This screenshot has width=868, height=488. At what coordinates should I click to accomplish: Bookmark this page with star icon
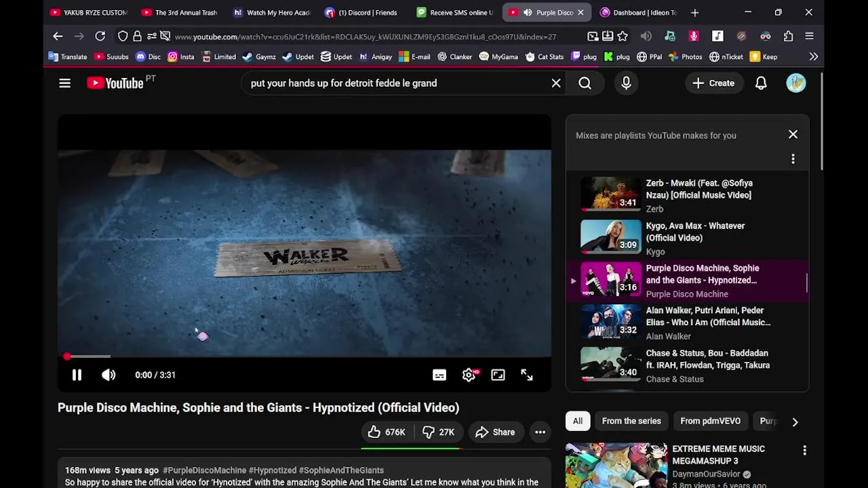[623, 36]
